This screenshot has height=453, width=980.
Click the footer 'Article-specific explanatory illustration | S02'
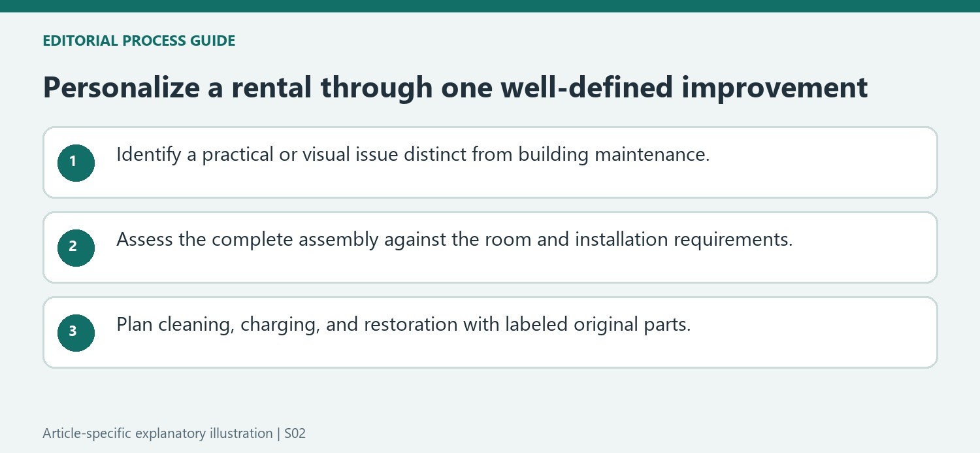point(174,433)
